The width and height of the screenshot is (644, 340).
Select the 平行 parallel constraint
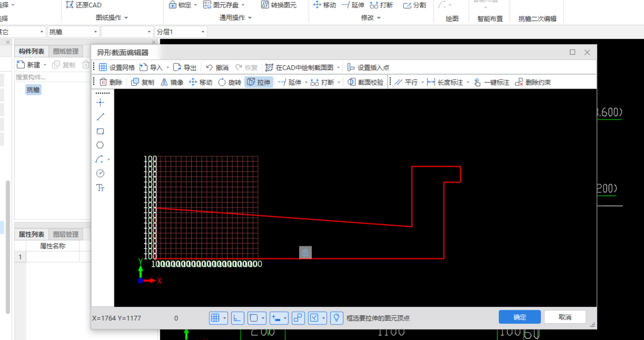(406, 82)
